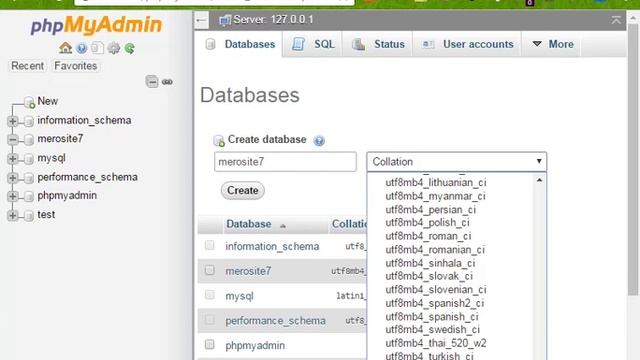
Task: Expand performance_schema node in navigation tree
Action: pyautogui.click(x=13, y=178)
